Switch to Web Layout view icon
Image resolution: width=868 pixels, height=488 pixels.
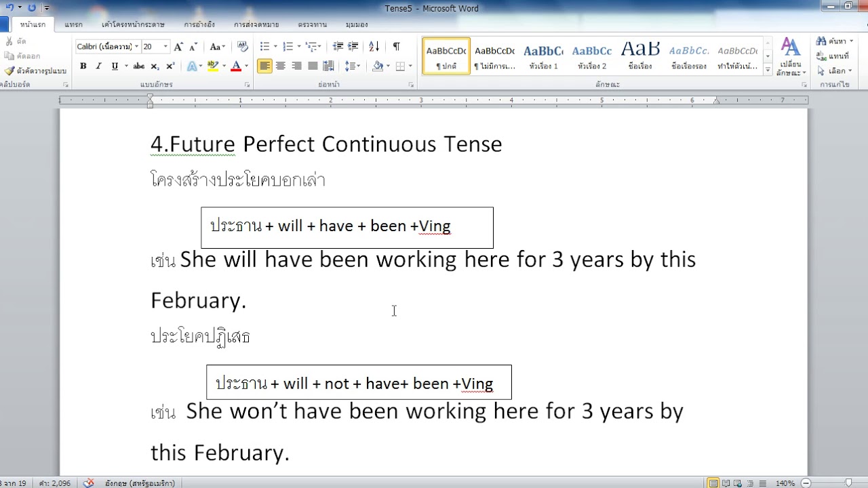pyautogui.click(x=738, y=483)
